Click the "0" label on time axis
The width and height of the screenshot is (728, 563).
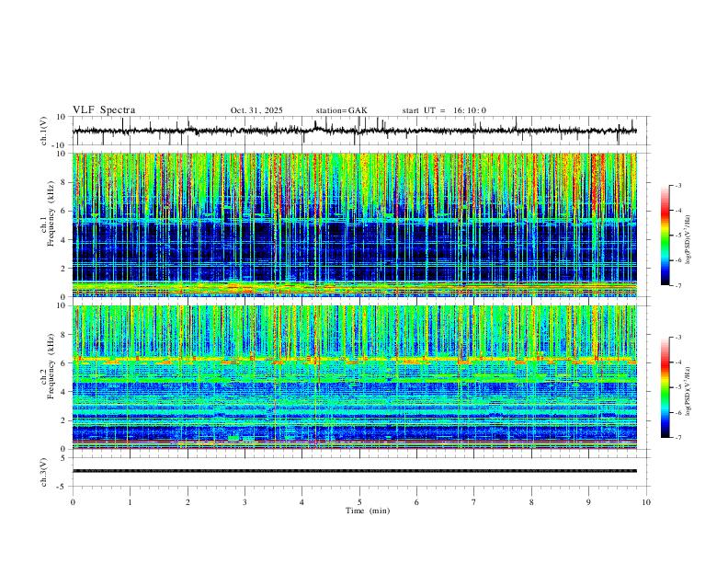pos(73,502)
